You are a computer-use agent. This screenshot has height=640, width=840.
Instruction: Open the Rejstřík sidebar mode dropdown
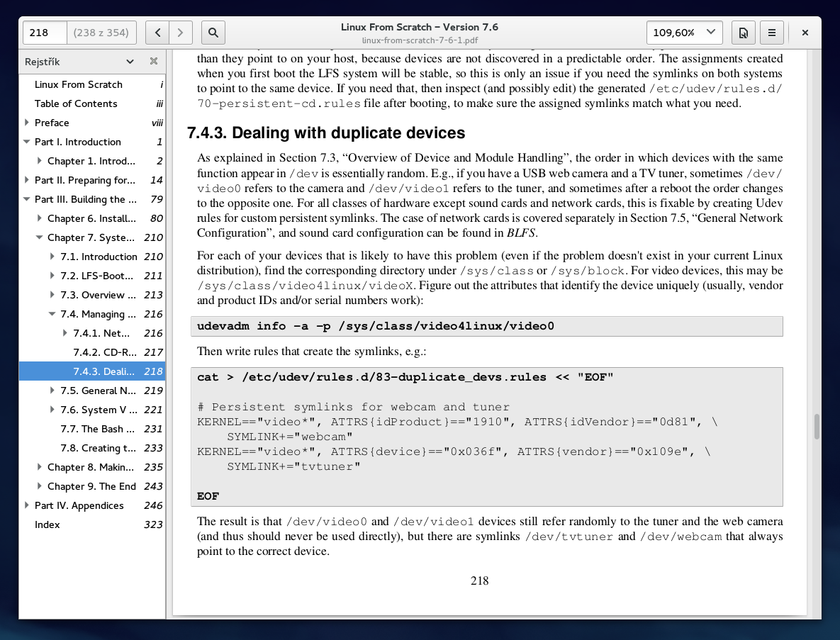(79, 62)
